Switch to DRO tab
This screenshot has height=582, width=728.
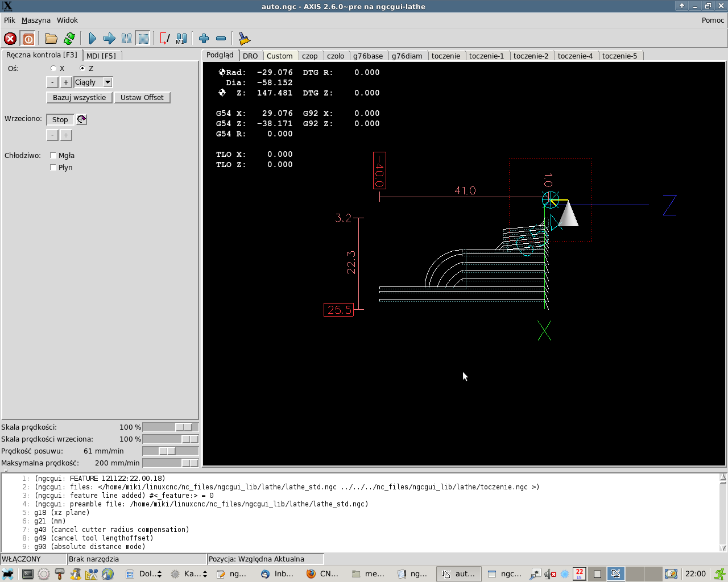click(250, 56)
